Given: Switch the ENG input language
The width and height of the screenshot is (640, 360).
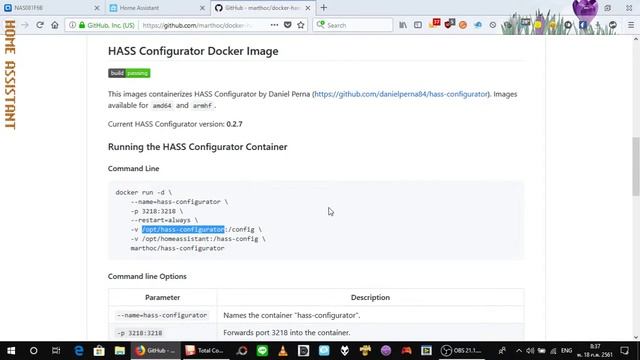Looking at the screenshot, I should point(566,351).
